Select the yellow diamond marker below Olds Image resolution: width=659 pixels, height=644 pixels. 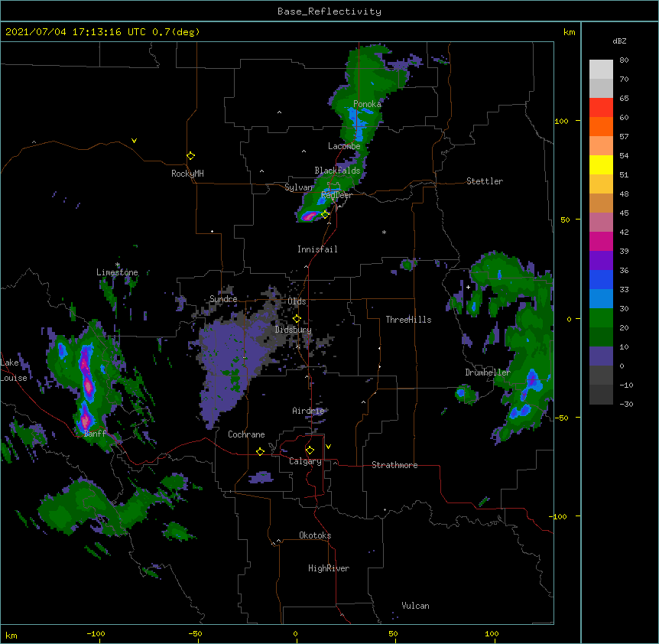(x=297, y=318)
